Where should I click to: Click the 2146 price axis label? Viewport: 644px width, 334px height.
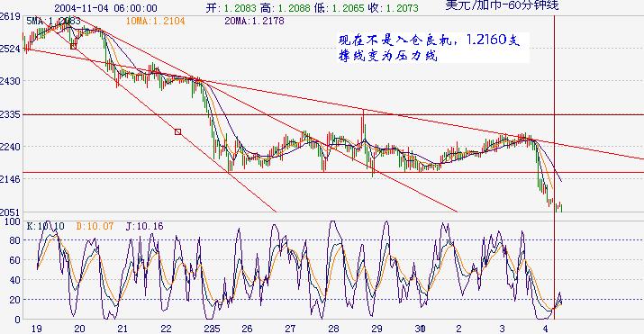point(10,179)
